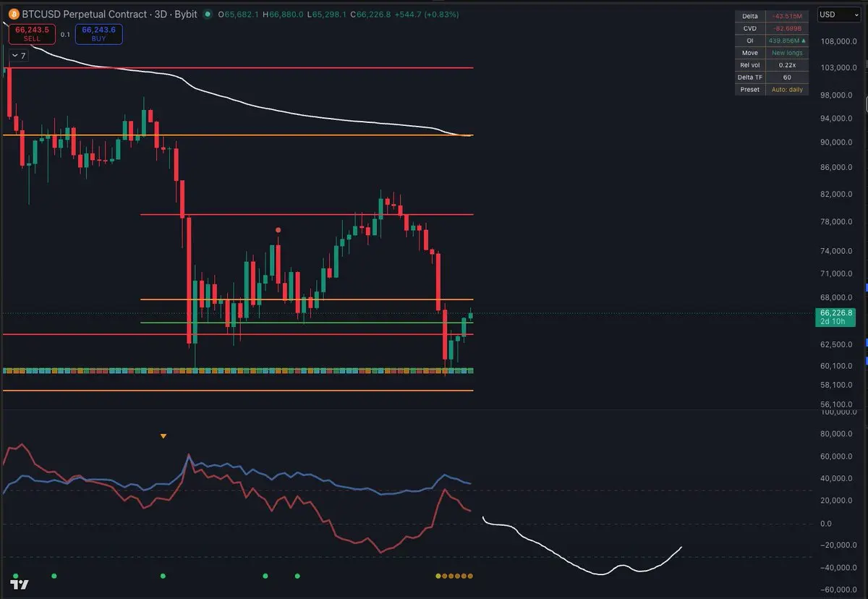The height and width of the screenshot is (599, 868).
Task: Click the blue marker beside 62,500.0 on price axis
Action: [867, 343]
